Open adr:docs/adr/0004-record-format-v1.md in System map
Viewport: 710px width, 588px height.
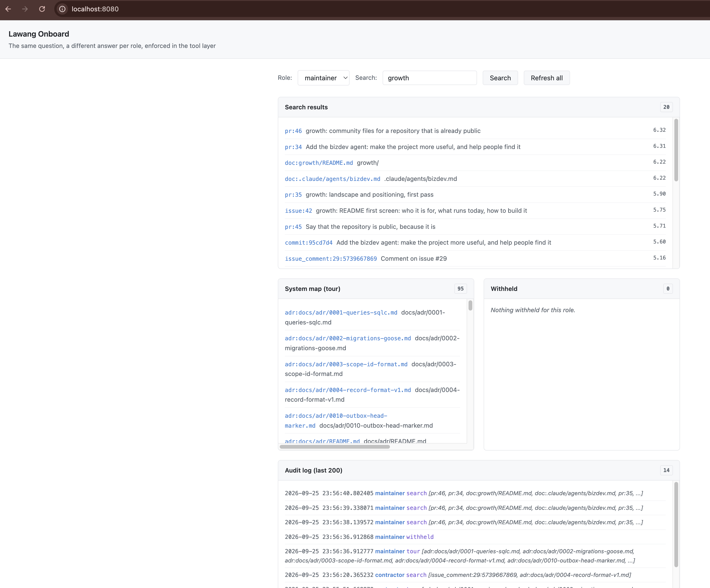point(347,390)
